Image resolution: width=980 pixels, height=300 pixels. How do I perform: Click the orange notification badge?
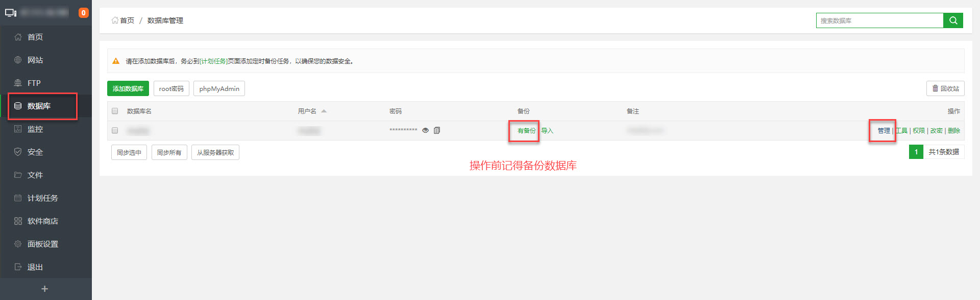click(84, 13)
